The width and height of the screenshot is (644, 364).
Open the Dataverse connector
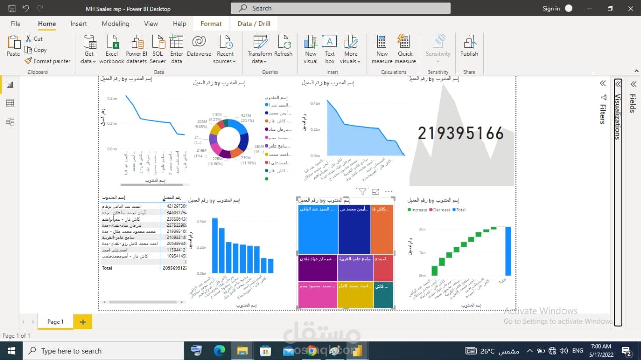pos(199,46)
